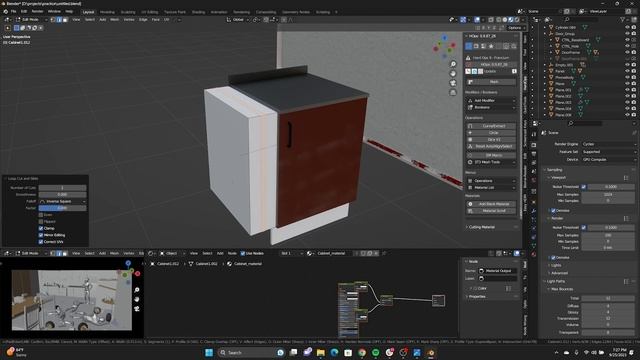
Task: Toggle the Mirror Editing checkbox
Action: tap(41, 235)
